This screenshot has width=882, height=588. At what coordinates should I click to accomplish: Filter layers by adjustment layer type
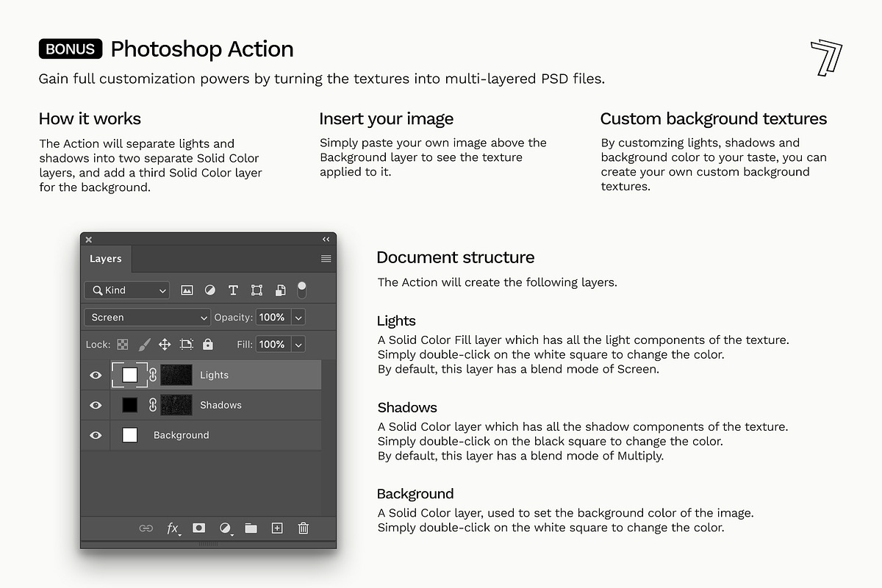click(210, 290)
